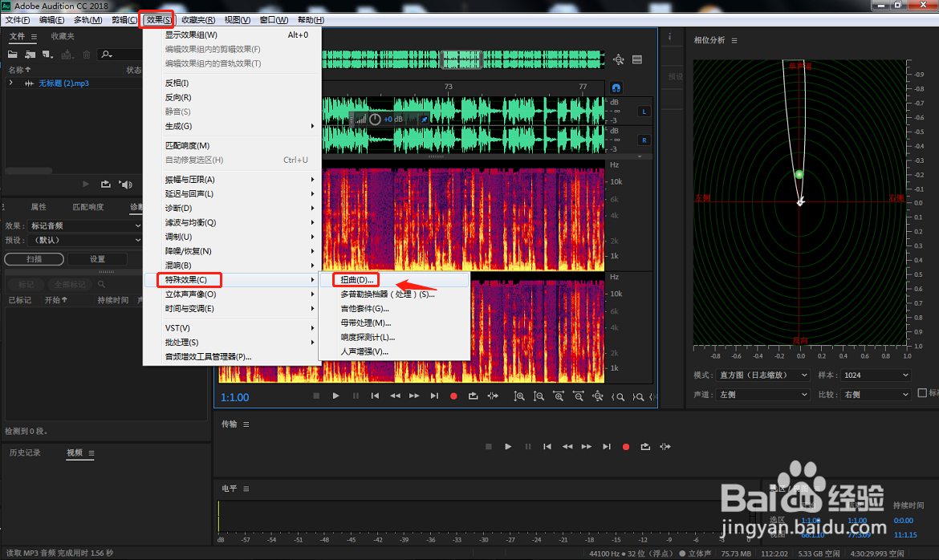Click Stop in the editor transport

316,396
